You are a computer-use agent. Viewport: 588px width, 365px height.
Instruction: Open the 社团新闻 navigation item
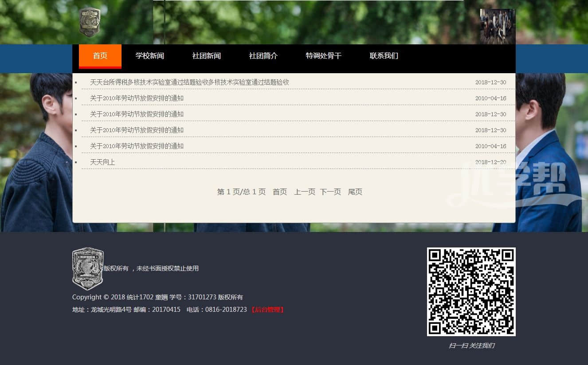[x=207, y=56]
